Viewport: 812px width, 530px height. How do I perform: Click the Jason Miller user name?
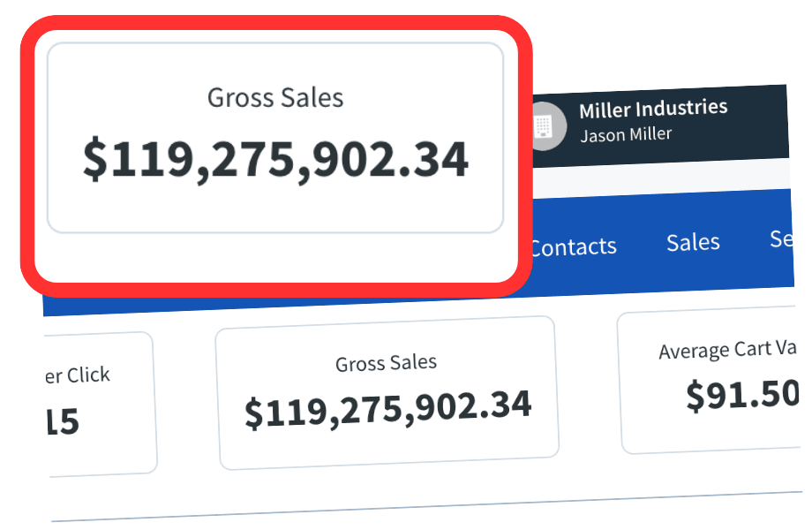(626, 135)
